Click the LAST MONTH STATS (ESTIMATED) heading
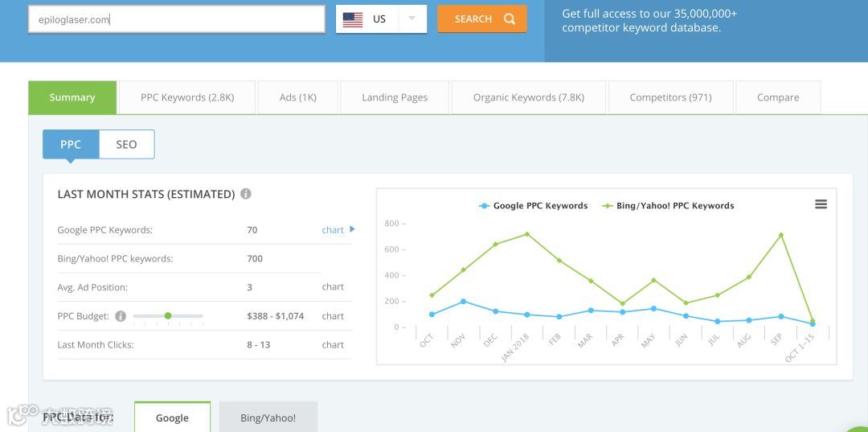Viewport: 868px width, 432px height. (146, 195)
